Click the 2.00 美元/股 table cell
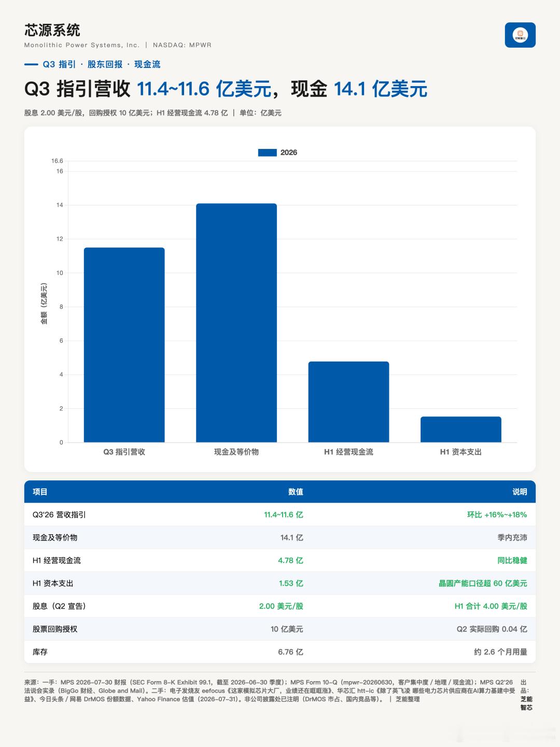The image size is (560, 747). coord(281,606)
